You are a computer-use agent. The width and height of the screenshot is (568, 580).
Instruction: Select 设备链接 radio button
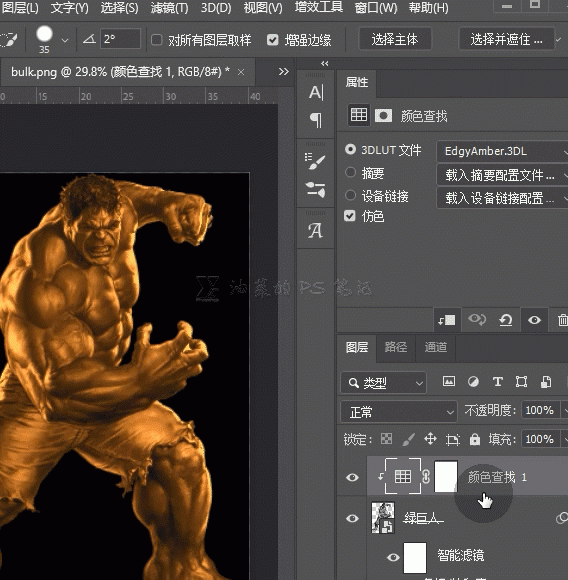(350, 195)
